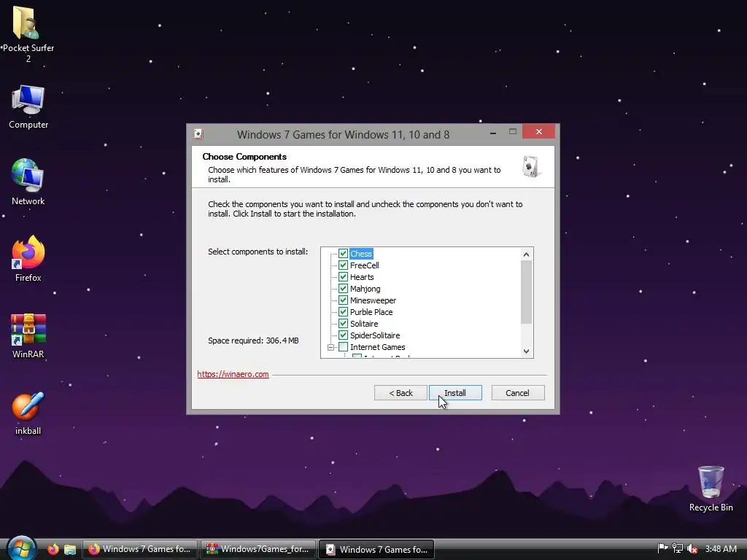
Task: Open the winaero.com link
Action: click(x=233, y=374)
